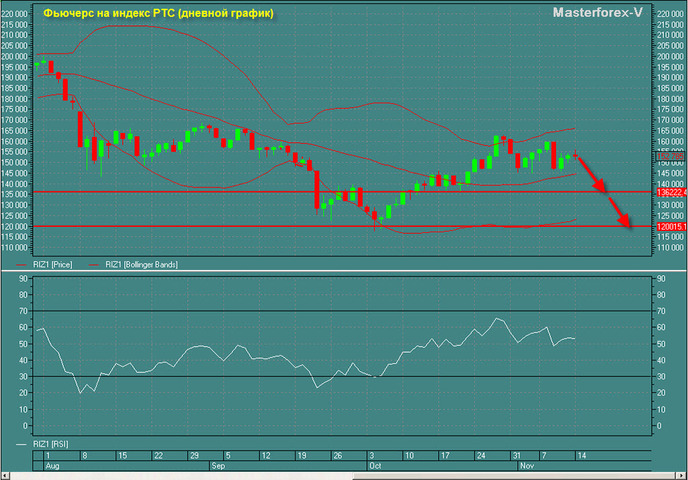Click the 120015.1 red level label
This screenshot has height=480, width=688.
click(x=669, y=227)
